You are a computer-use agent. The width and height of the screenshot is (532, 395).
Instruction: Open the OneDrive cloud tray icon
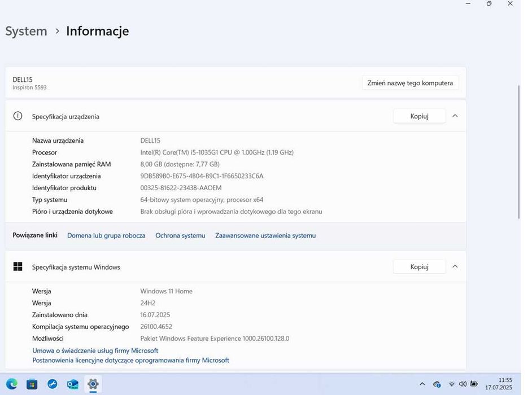437,384
